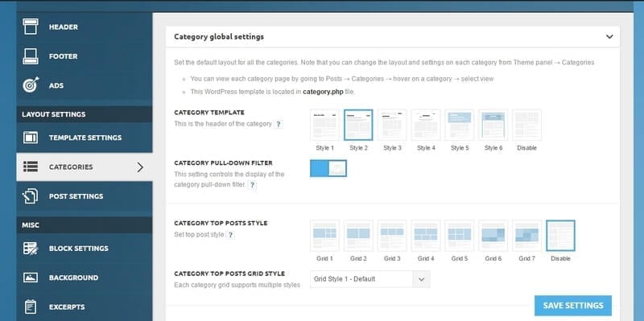Click the Category global settings title
Viewport: 644px width, 321px height.
click(x=219, y=36)
